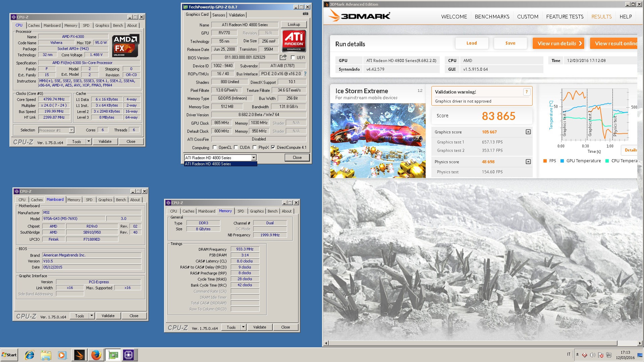This screenshot has width=644, height=362.
Task: Open Tools dropdown arrow in CPU-Z CPU window
Action: coord(89,141)
